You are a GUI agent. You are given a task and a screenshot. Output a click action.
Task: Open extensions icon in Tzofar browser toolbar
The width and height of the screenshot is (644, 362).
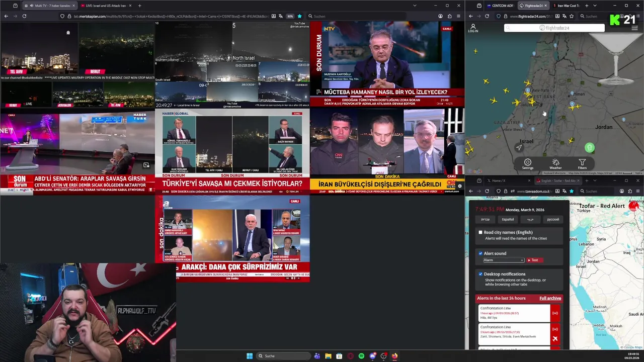(x=629, y=191)
